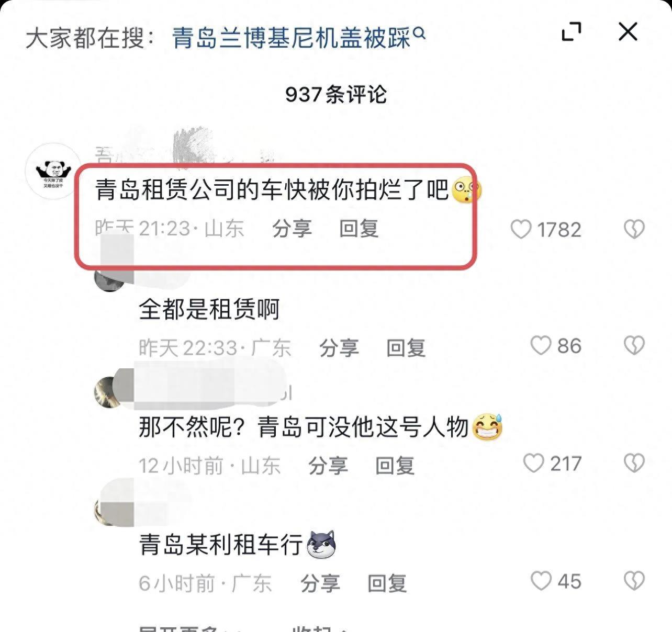Open panda avatar of top commenter
The width and height of the screenshot is (672, 632).
click(53, 171)
